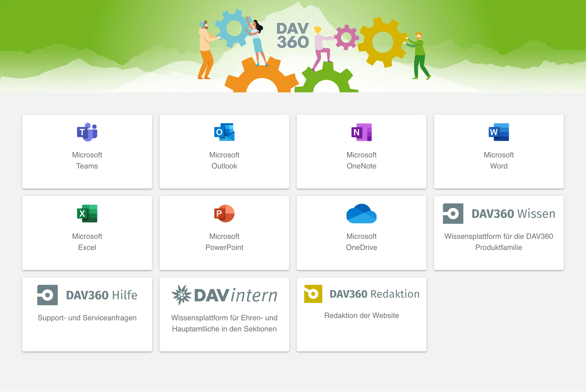Click the green Excel icon
Viewport: 586px width, 392px height.
[87, 213]
